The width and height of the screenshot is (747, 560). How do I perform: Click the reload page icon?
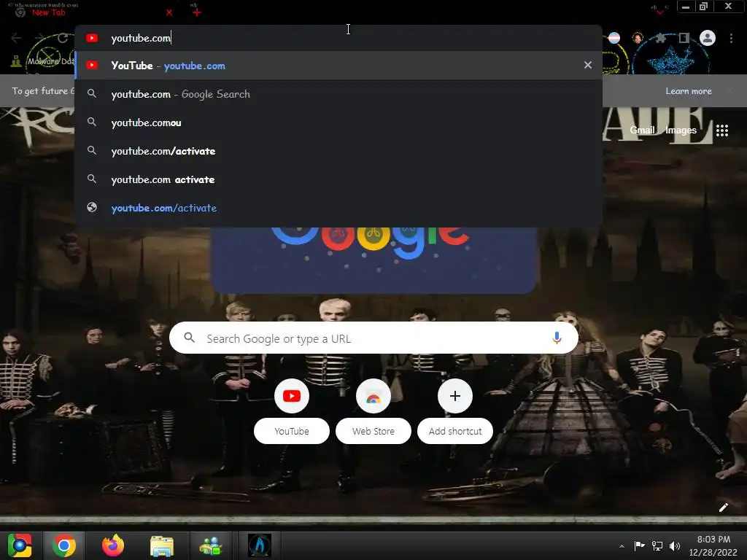pyautogui.click(x=63, y=38)
